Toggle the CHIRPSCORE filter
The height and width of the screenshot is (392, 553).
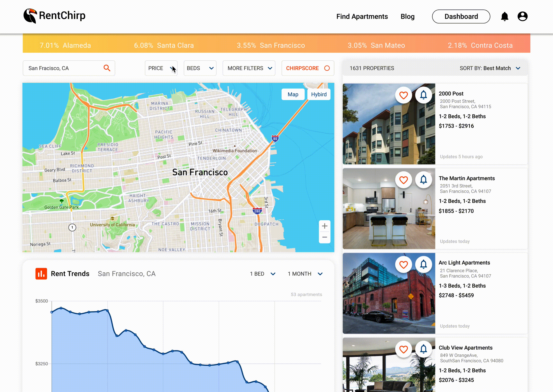point(308,68)
